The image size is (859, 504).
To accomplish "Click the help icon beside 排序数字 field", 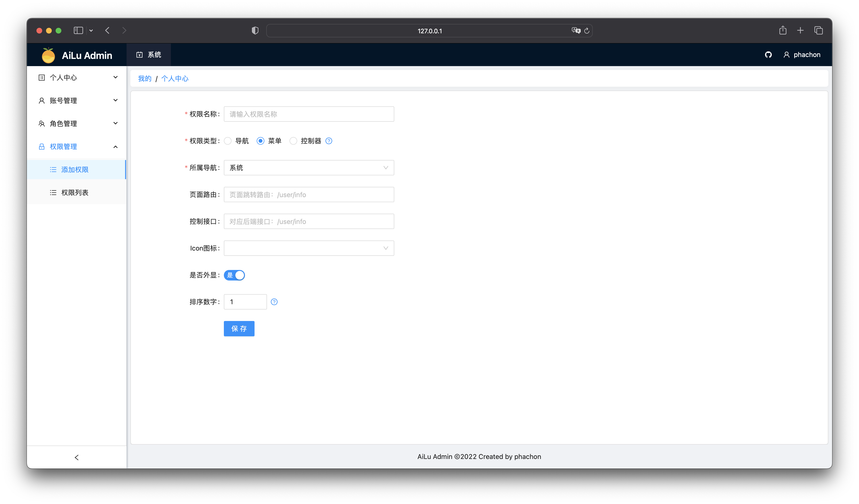I will (274, 302).
